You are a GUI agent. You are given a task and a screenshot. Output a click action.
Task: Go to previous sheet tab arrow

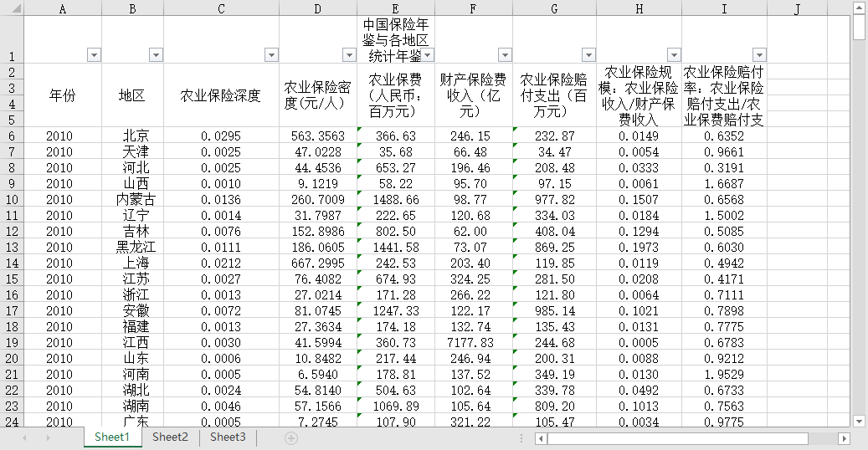click(x=24, y=437)
